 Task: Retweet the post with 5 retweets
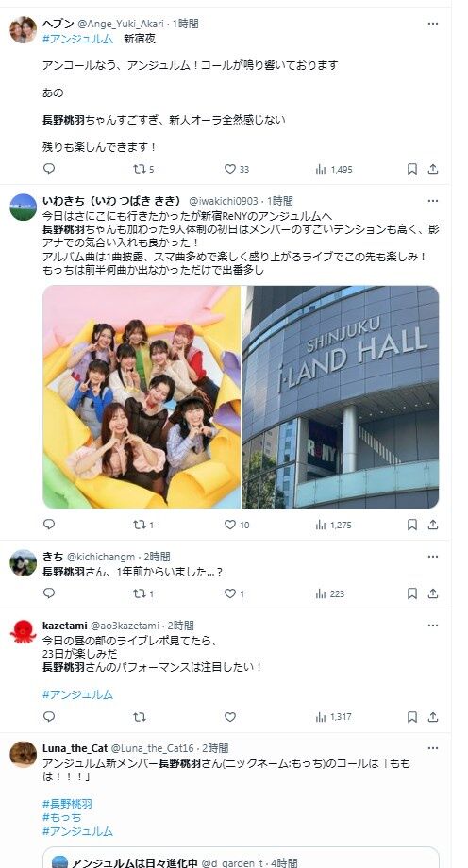coord(142,169)
